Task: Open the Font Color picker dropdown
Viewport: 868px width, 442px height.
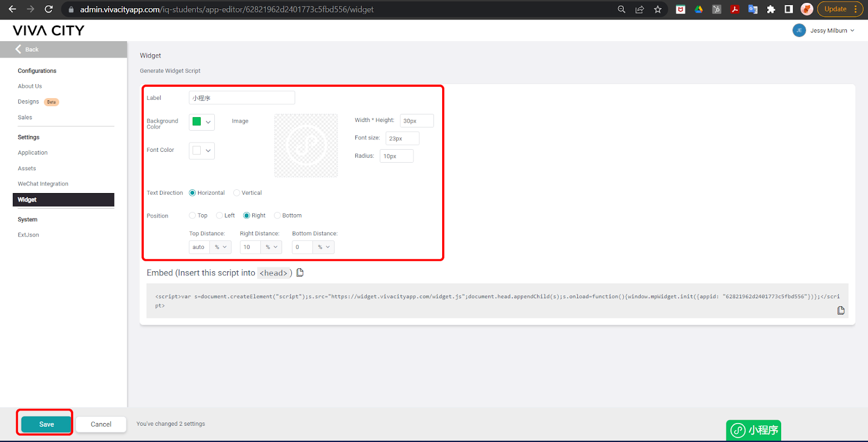Action: 202,151
